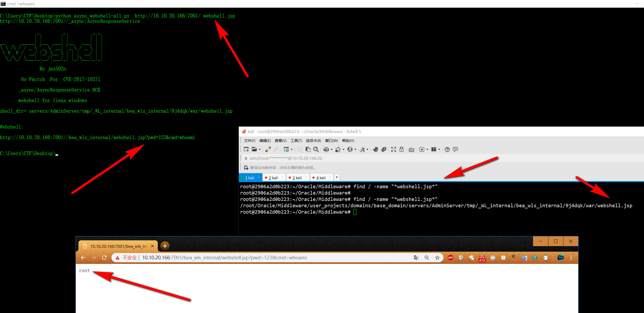Expand the print icon dropdown arrow
The image size is (644, 313).
[x=332, y=150]
